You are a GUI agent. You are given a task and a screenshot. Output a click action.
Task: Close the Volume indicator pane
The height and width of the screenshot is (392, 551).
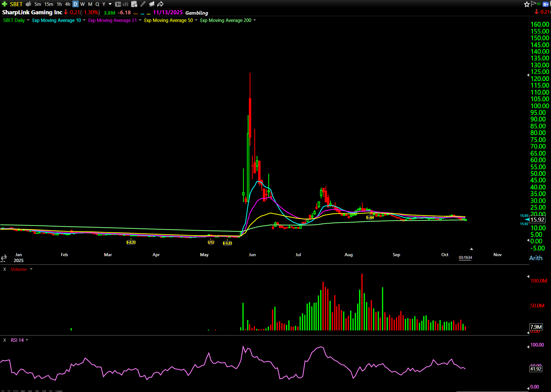click(5, 269)
